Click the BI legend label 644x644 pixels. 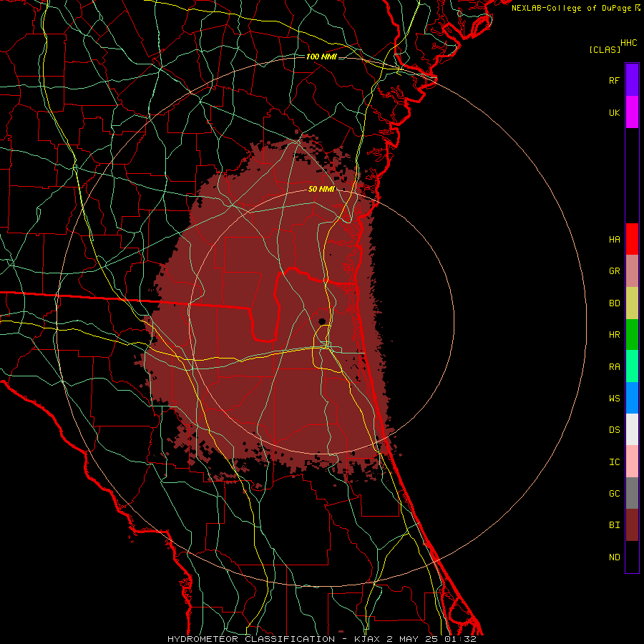point(614,525)
